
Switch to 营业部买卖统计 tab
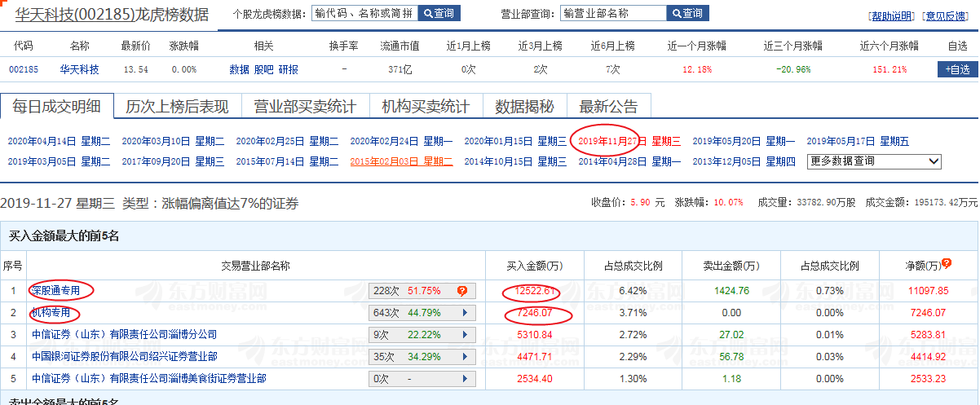tap(306, 106)
